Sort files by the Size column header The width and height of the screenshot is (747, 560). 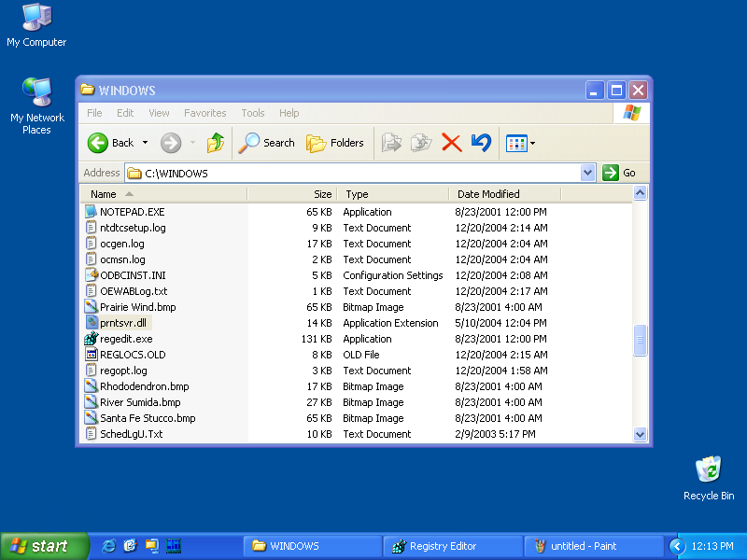point(292,194)
